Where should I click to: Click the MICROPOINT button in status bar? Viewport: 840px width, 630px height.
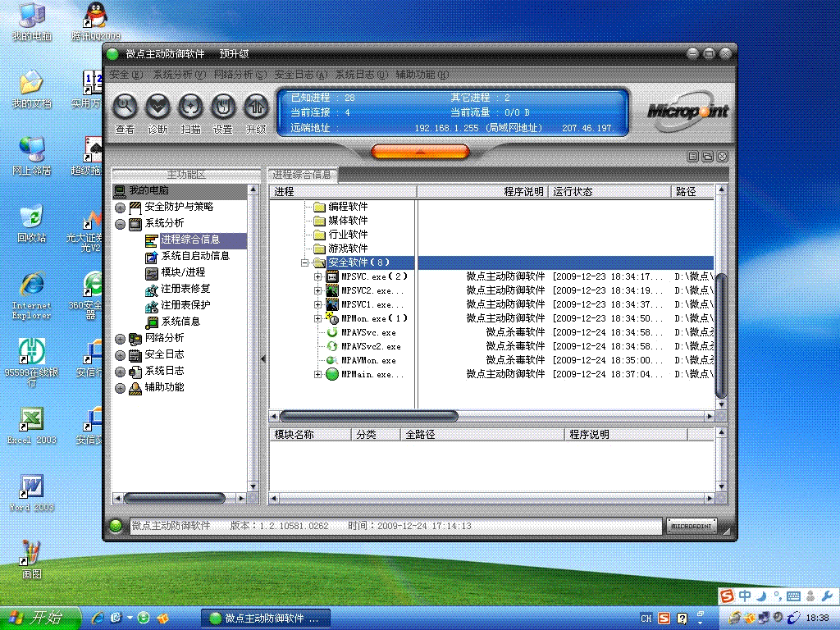click(692, 526)
